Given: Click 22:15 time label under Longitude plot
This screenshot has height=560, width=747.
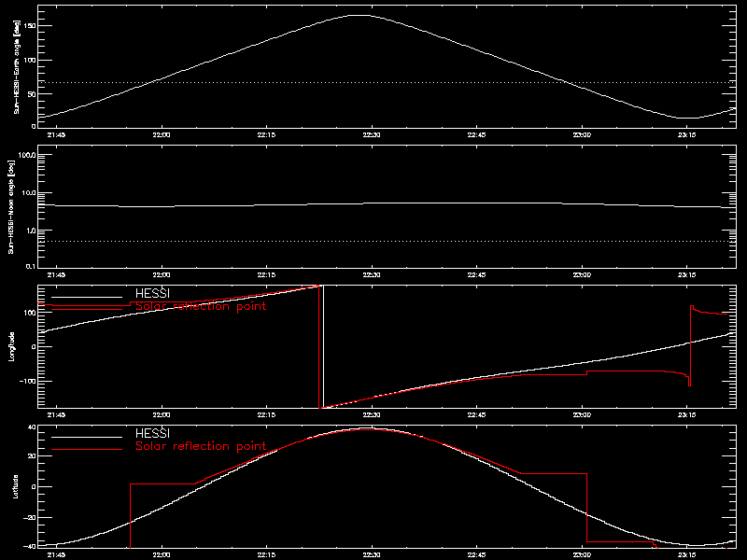Looking at the screenshot, I should click(x=267, y=414).
